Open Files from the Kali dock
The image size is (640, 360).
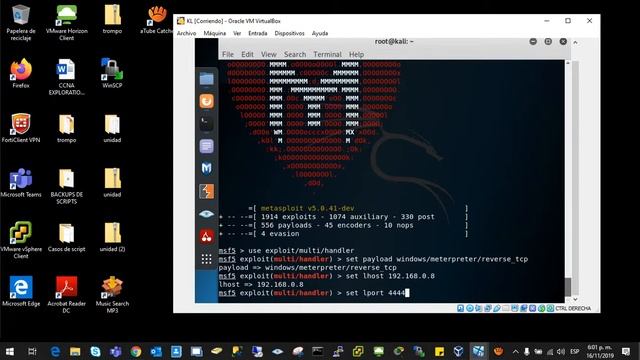click(207, 79)
